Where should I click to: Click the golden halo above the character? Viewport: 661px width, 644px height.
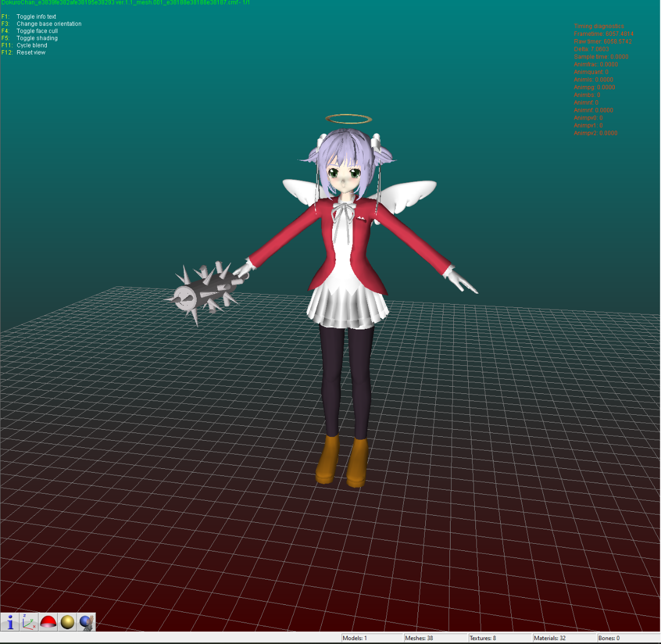click(x=349, y=119)
